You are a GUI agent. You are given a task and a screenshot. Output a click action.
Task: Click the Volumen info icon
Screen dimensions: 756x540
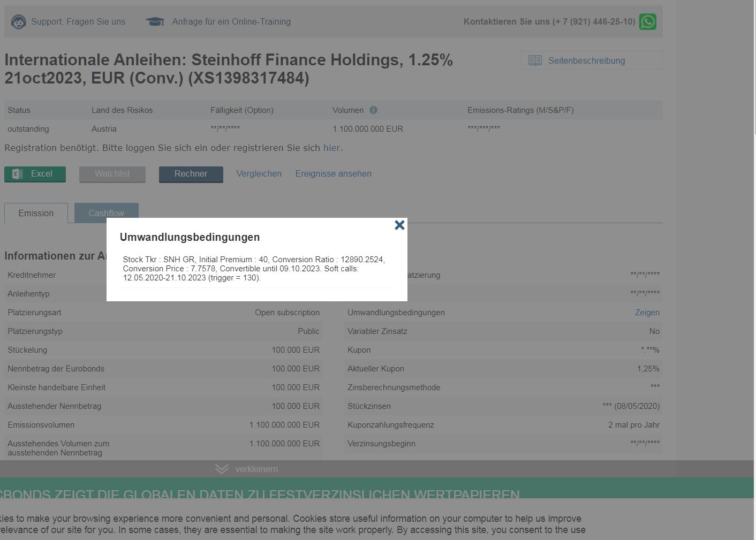click(x=373, y=110)
